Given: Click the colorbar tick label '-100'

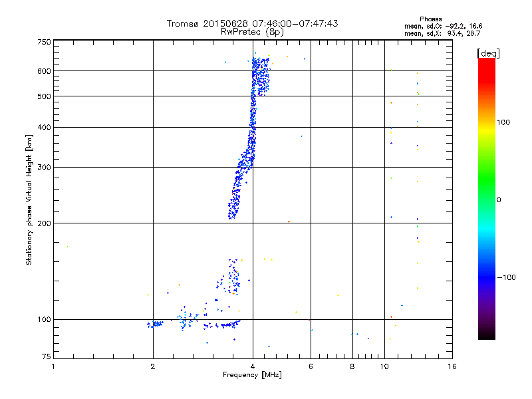Looking at the screenshot, I should [x=507, y=277].
